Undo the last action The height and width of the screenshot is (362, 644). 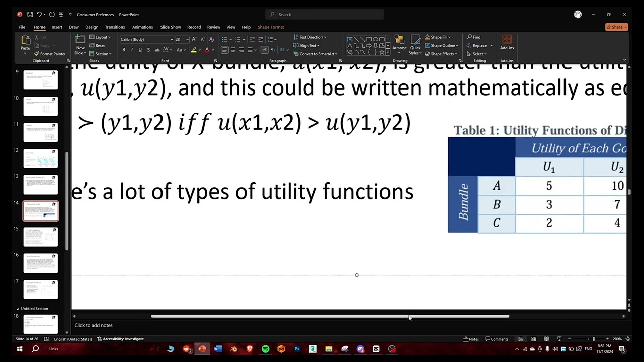pos(39,14)
